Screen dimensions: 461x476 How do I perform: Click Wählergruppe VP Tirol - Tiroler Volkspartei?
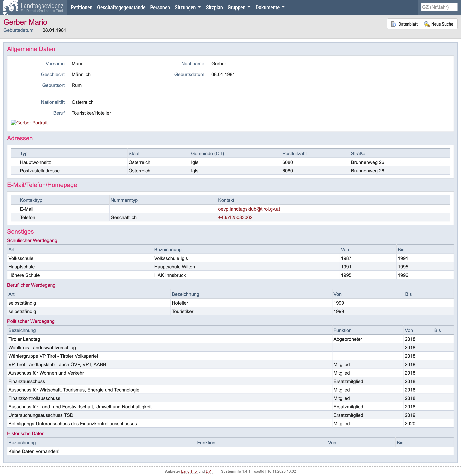[x=53, y=356]
